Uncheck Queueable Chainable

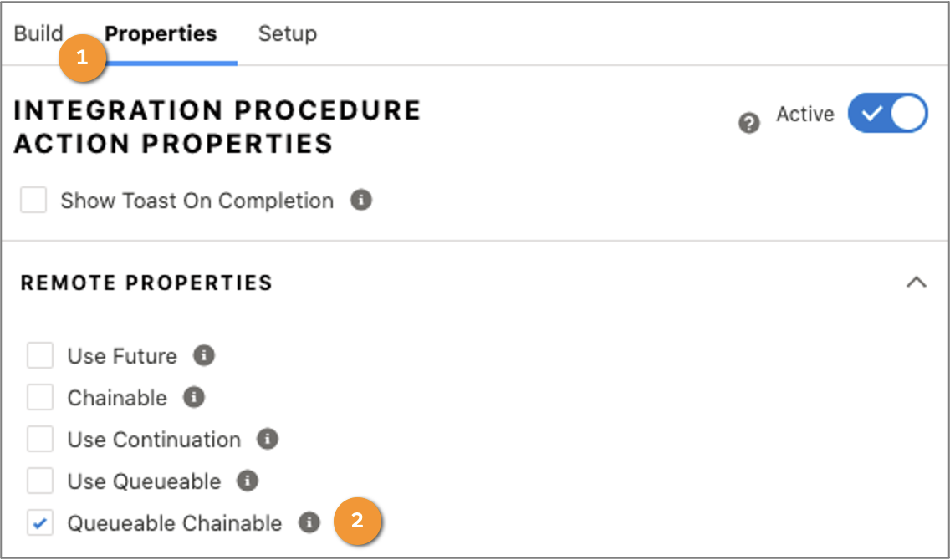(39, 523)
